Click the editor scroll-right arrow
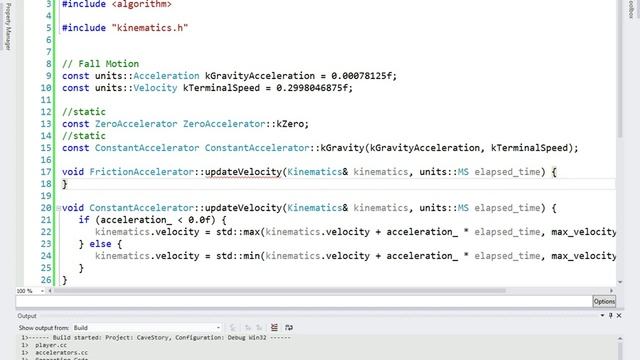This screenshot has width=640, height=360. [x=611, y=291]
